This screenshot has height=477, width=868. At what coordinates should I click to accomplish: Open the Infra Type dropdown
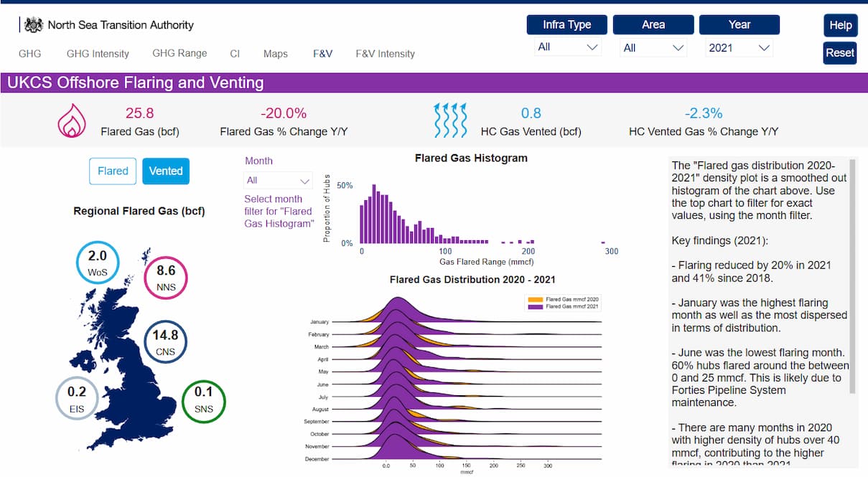[x=567, y=48]
